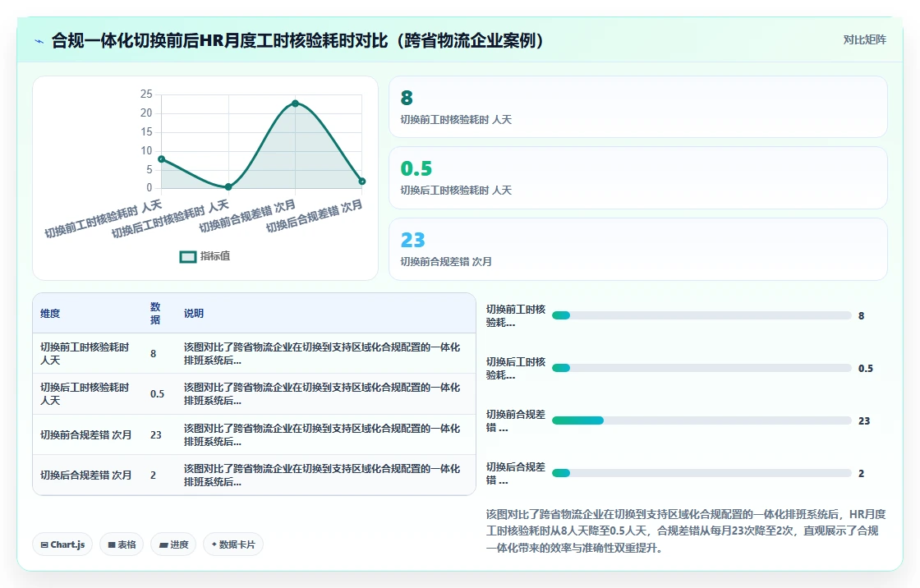This screenshot has width=920, height=588.
Task: Click the progress bar for 切换后工时核验耗
Action: click(x=701, y=368)
